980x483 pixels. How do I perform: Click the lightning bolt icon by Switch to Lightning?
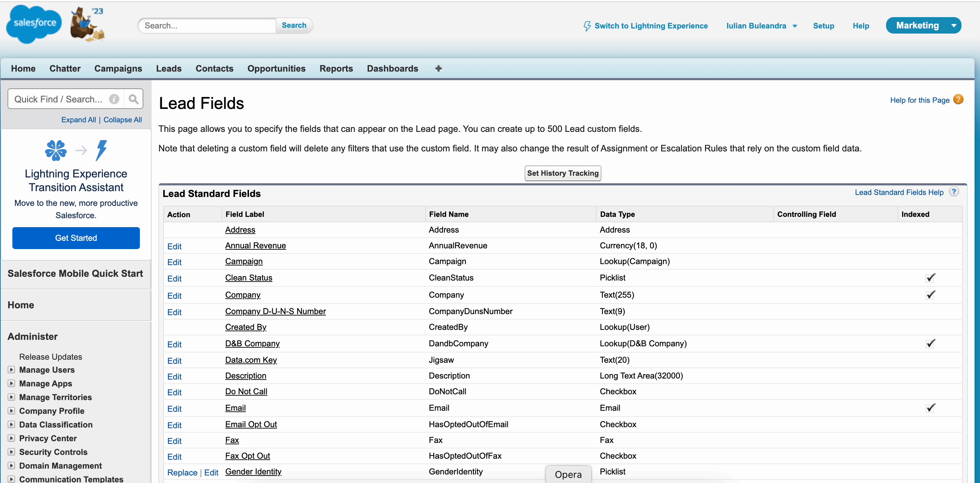pyautogui.click(x=587, y=26)
